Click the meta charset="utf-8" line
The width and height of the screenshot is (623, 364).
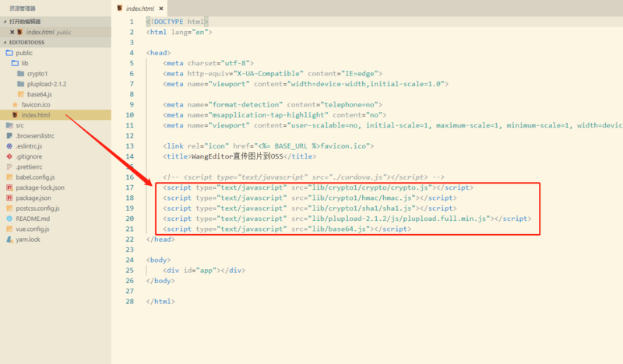pos(208,63)
